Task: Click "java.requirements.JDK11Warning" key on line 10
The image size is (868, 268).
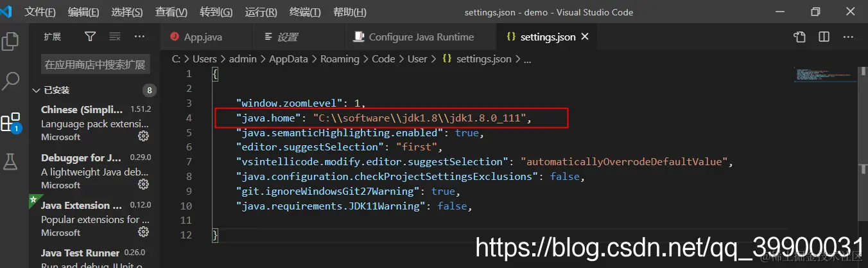Action: tap(331, 206)
